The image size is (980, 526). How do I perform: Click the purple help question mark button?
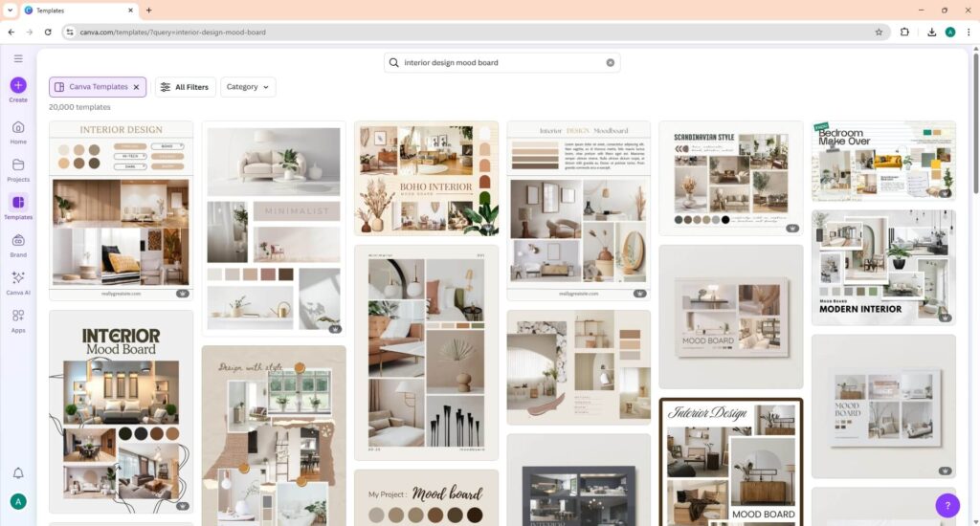(x=947, y=505)
